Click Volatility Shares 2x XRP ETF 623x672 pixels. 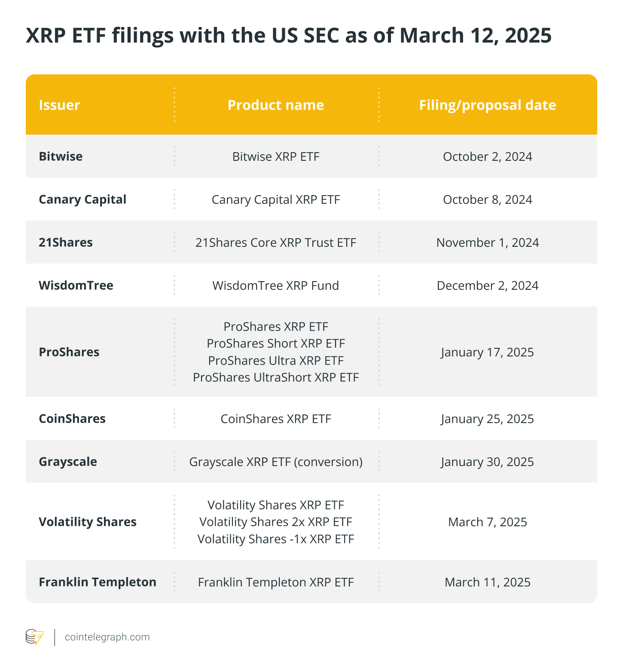[276, 522]
